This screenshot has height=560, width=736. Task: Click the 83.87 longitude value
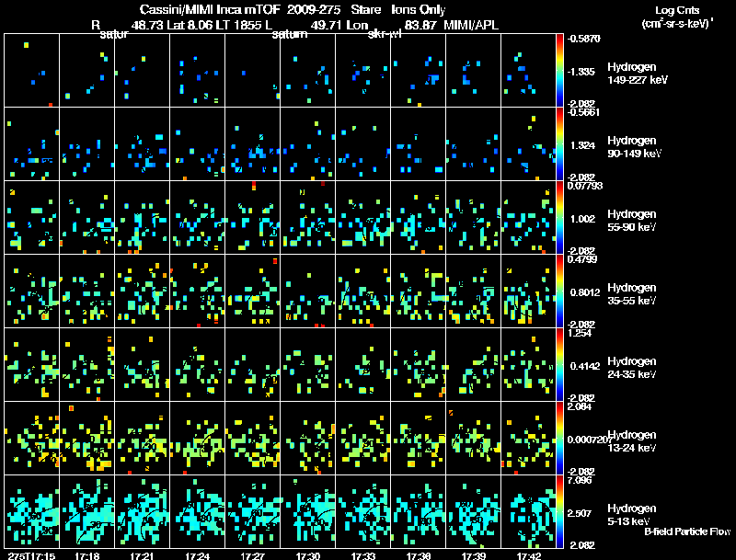[x=420, y=25]
